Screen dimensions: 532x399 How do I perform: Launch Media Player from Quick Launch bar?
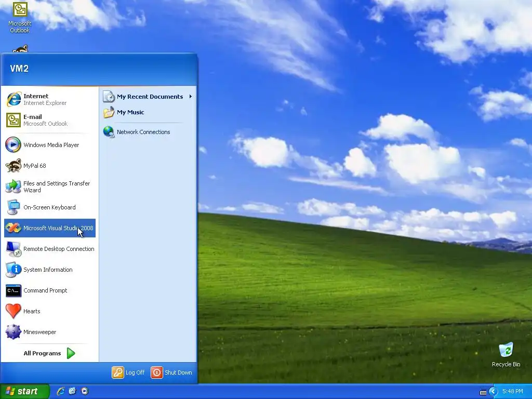pyautogui.click(x=85, y=391)
